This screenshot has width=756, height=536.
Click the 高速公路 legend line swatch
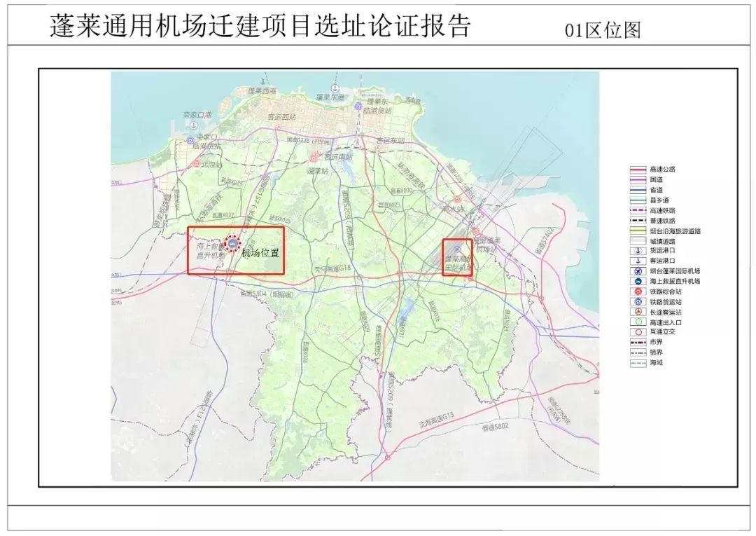coord(638,169)
